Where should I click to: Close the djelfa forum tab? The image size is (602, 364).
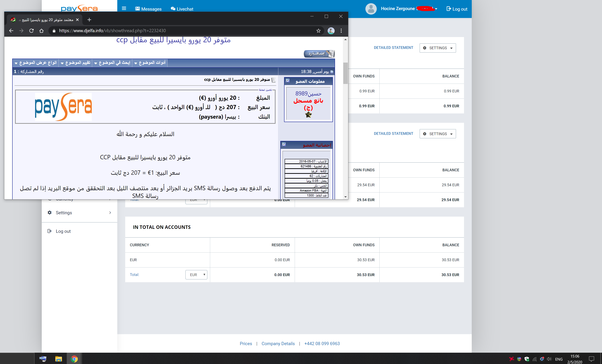(x=77, y=20)
